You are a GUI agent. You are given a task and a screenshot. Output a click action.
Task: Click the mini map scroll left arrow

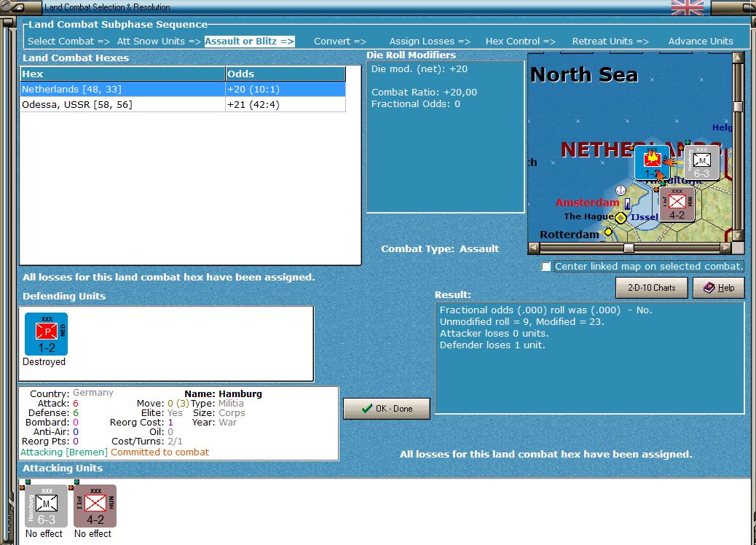point(534,248)
